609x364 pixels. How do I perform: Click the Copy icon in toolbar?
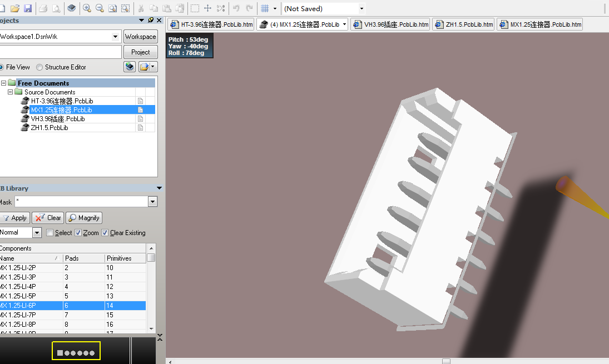coord(154,8)
